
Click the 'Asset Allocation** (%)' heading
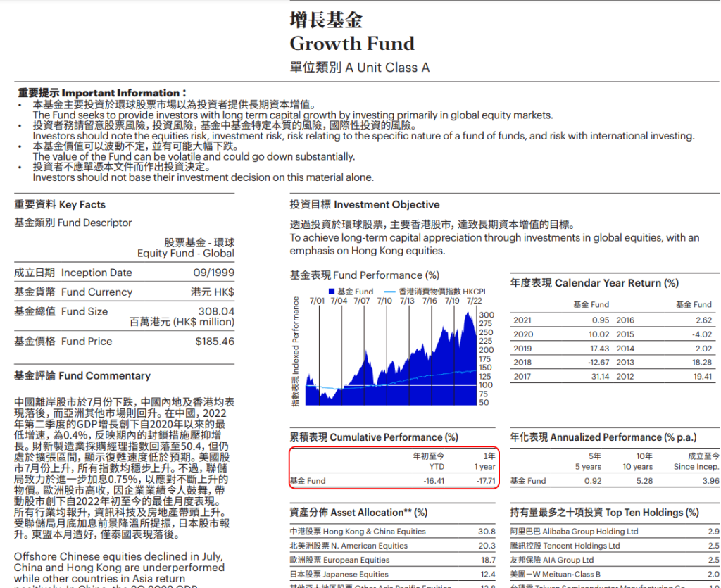coord(379,513)
